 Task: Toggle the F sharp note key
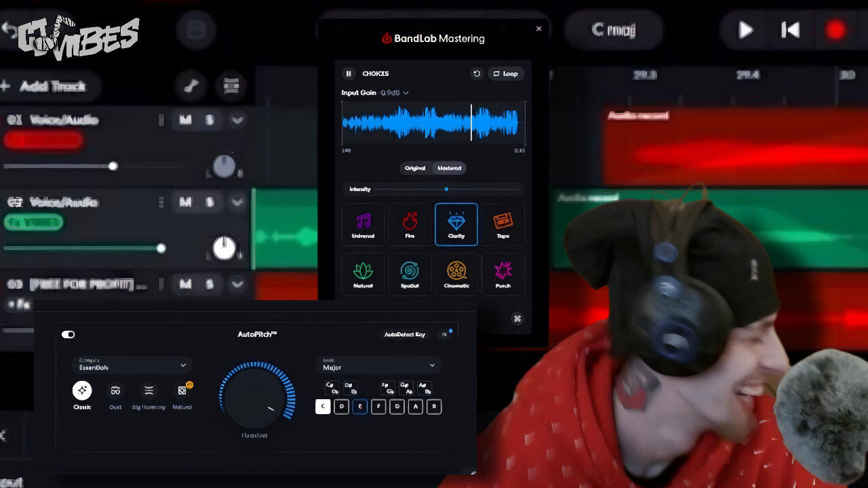(x=388, y=388)
